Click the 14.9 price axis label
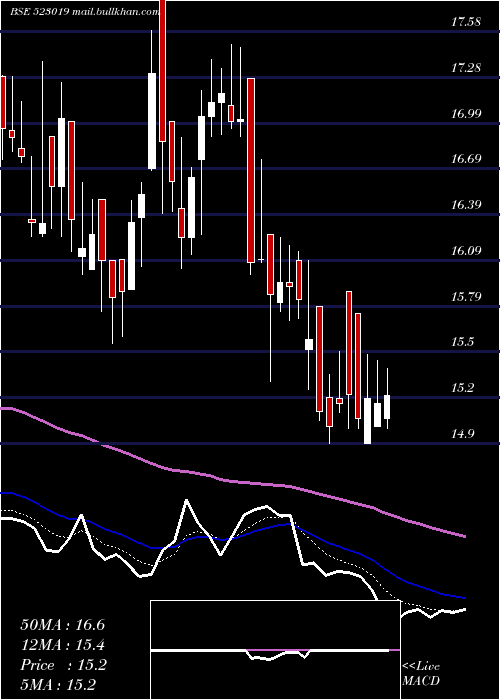 (462, 434)
